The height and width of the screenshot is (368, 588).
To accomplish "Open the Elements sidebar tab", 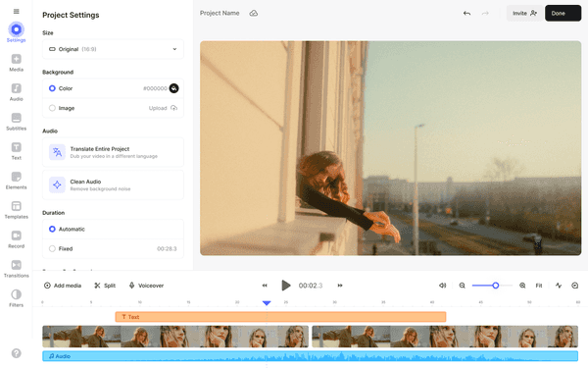I will (x=16, y=181).
